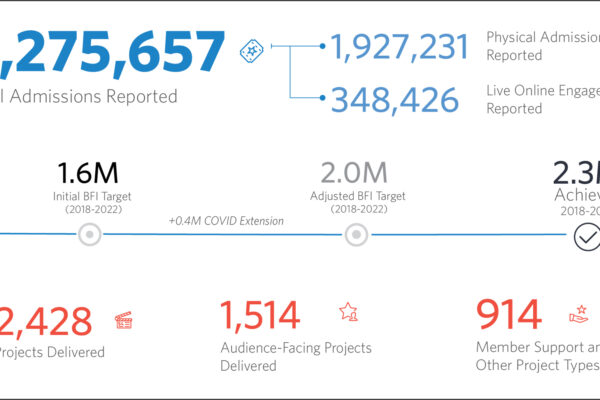
Task: Click 'Audience-Facing Projects Delivered' text
Action: point(295,357)
